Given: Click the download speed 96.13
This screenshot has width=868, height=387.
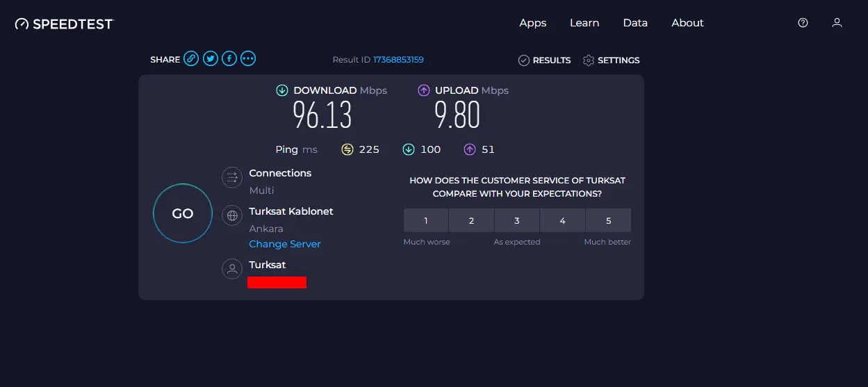Looking at the screenshot, I should point(322,115).
